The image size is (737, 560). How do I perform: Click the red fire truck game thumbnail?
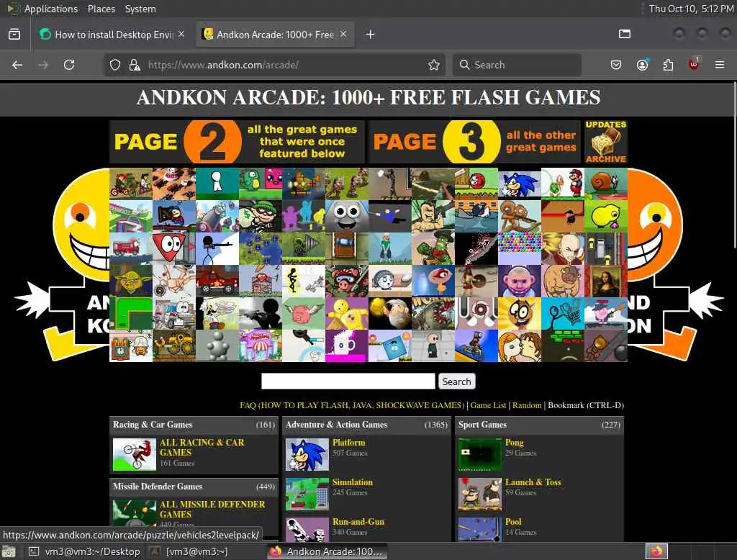131,249
